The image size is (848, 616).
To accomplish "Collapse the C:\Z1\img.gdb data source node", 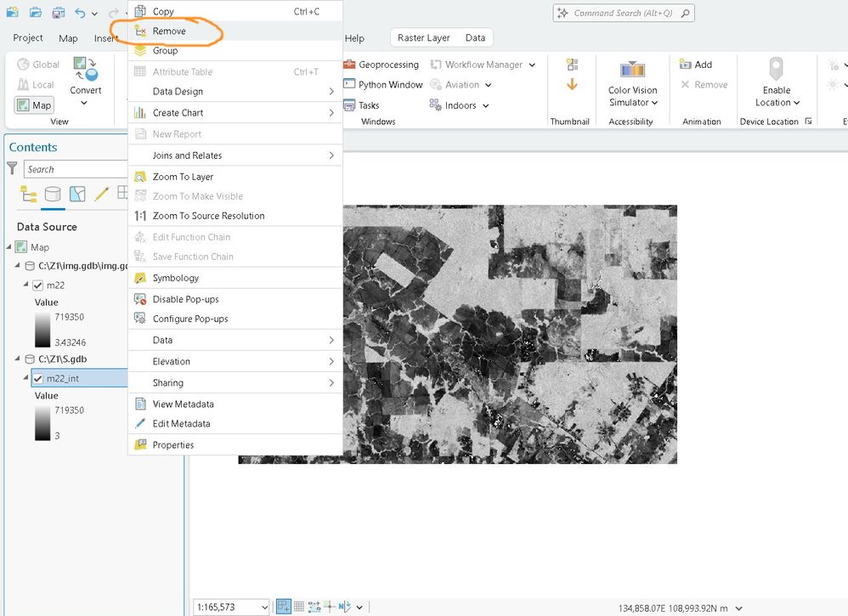I will (17, 265).
